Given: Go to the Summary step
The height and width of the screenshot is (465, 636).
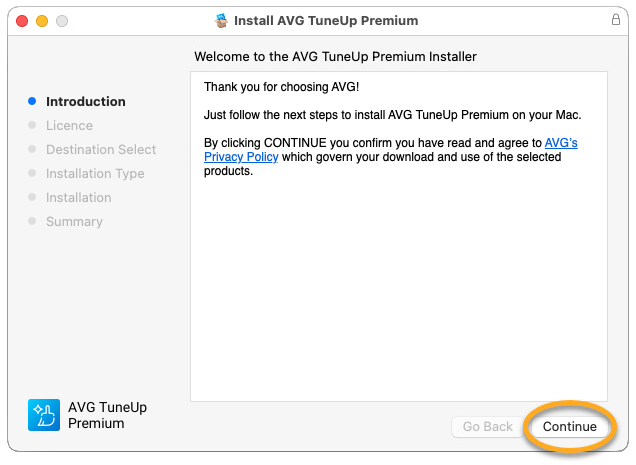Looking at the screenshot, I should [74, 221].
